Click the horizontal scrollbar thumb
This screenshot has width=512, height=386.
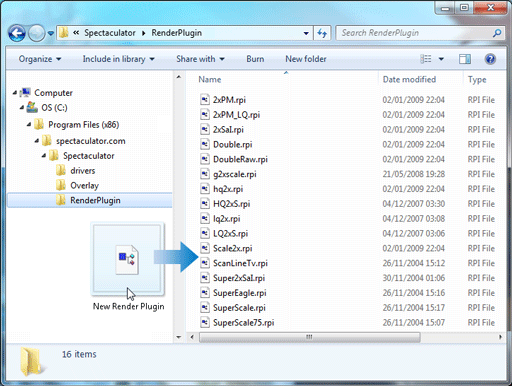[x=310, y=337]
